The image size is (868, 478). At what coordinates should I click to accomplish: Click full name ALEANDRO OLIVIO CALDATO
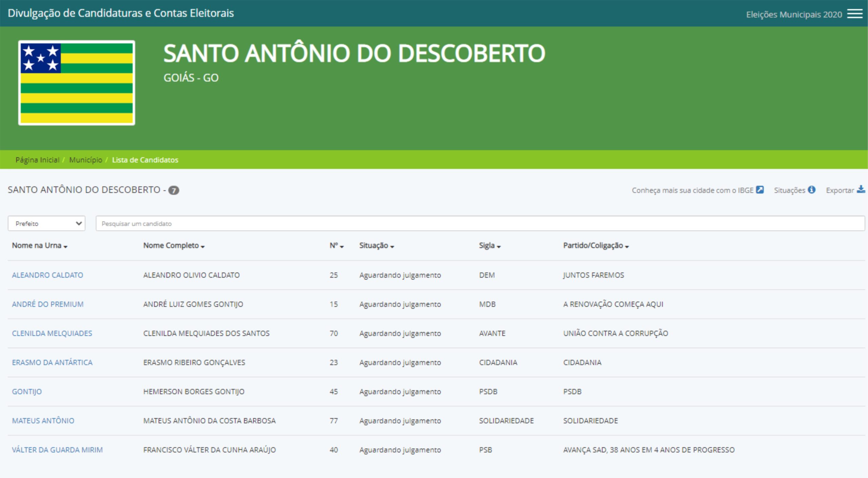click(191, 275)
